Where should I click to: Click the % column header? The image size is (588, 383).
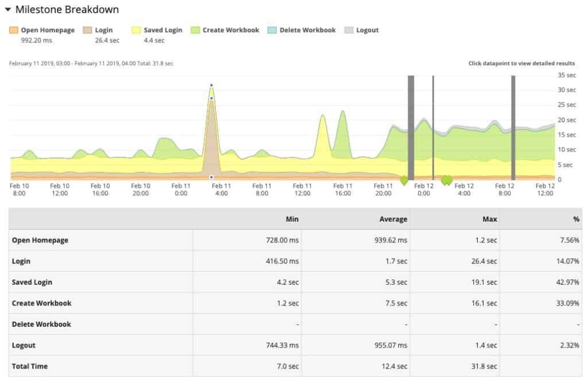(x=576, y=219)
